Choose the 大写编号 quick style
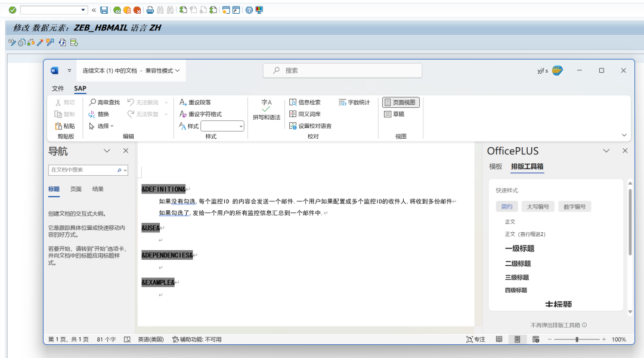 (538, 207)
